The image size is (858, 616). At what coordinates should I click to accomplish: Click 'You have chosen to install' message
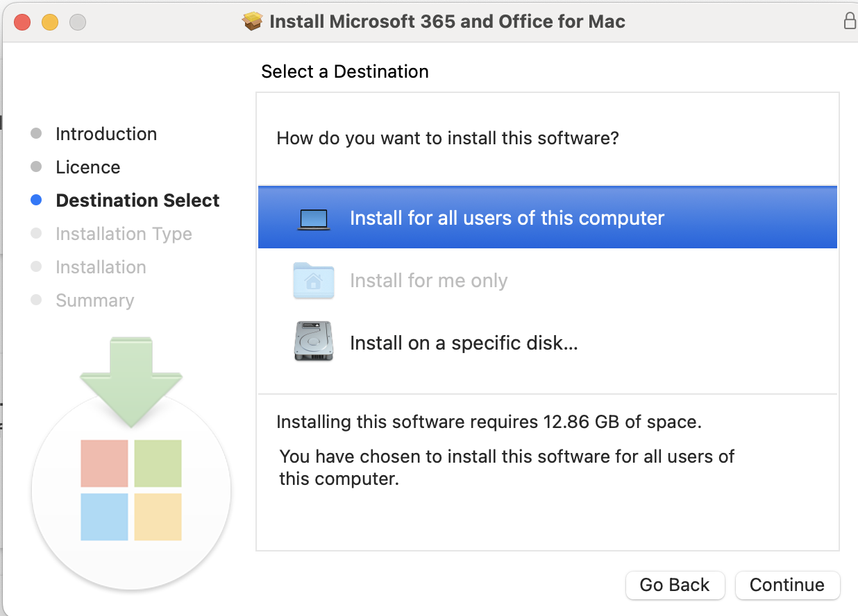click(507, 468)
